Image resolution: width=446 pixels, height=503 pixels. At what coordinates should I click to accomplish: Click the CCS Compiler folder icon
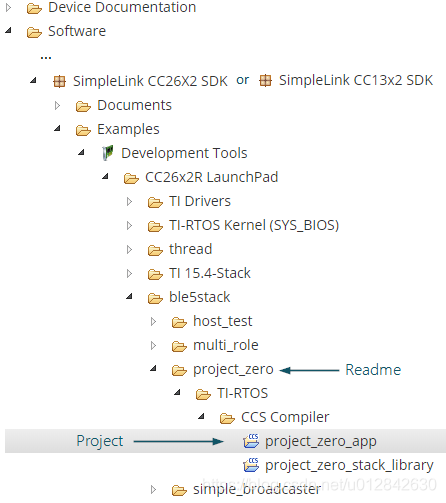click(227, 418)
